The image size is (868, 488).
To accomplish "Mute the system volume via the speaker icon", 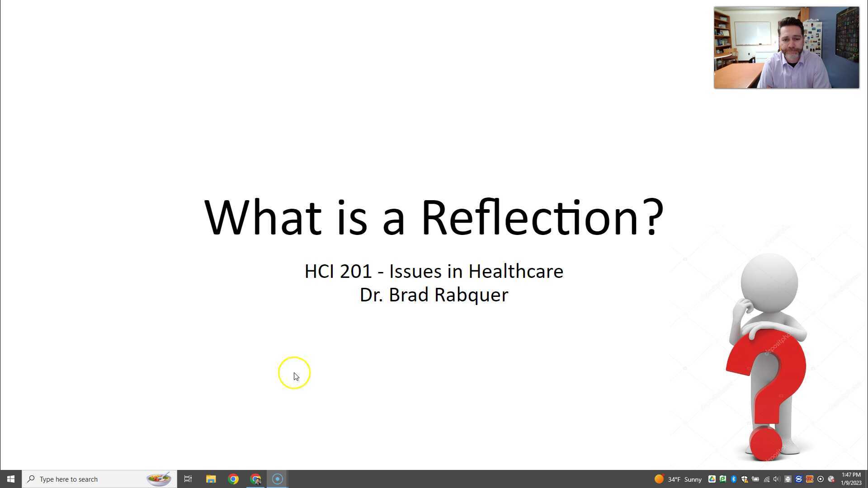I will [x=776, y=479].
